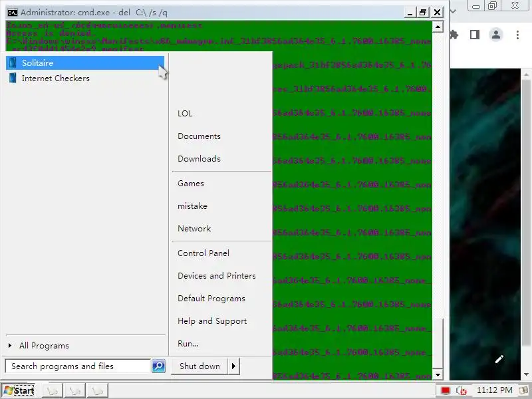The height and width of the screenshot is (399, 532).
Task: Open Control Panel
Action: 203,253
